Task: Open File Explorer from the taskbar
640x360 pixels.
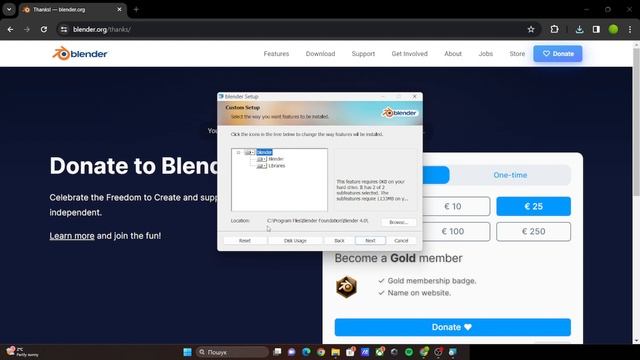Action: [x=336, y=352]
